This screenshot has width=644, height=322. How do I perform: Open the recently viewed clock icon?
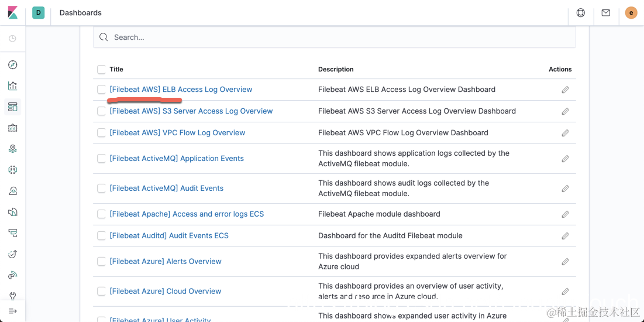pyautogui.click(x=13, y=39)
